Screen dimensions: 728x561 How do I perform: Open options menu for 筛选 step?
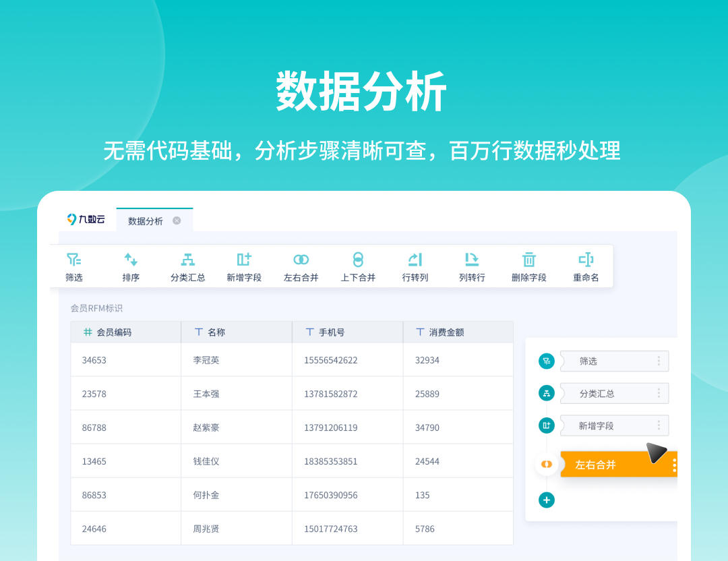click(659, 361)
